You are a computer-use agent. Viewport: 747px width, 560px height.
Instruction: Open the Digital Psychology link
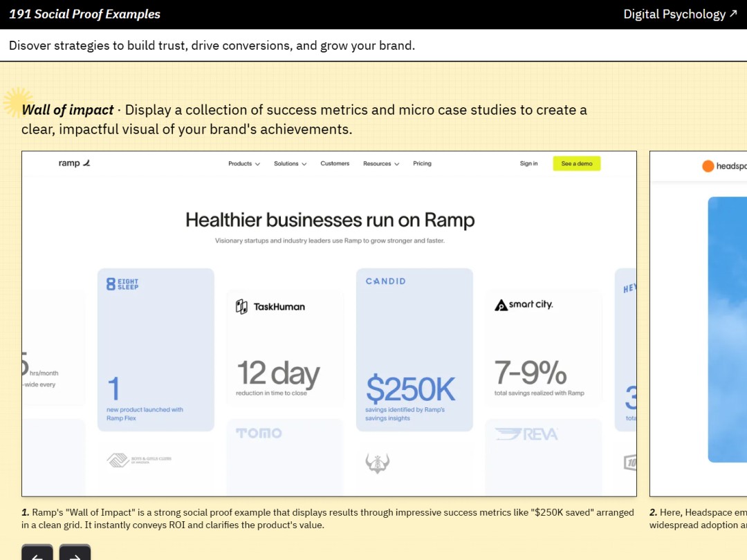[680, 15]
